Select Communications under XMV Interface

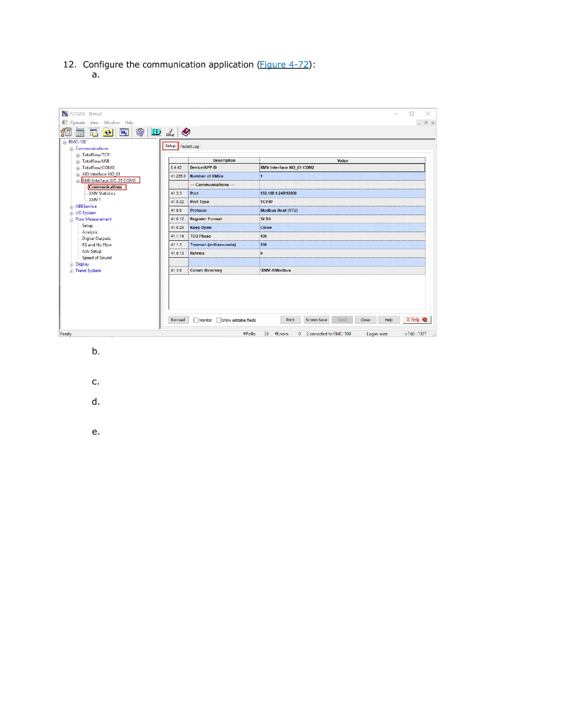105,187
